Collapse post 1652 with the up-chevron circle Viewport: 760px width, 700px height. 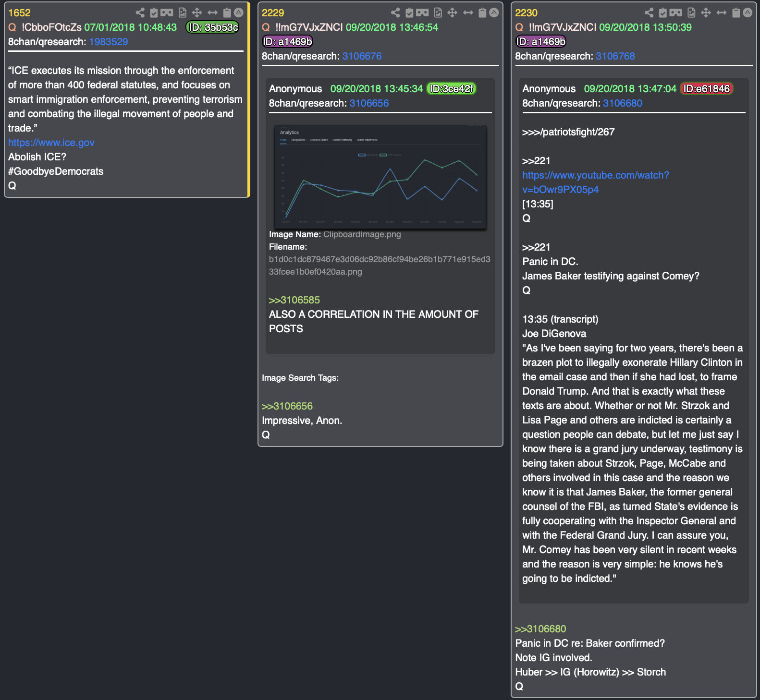tap(239, 12)
